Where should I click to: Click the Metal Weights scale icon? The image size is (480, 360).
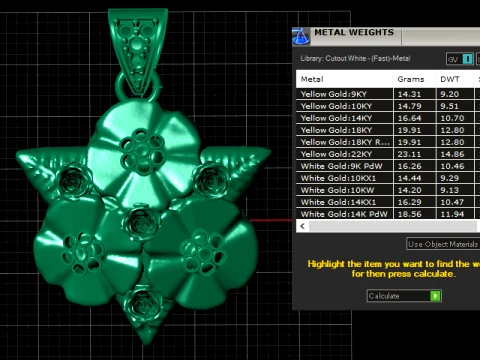[301, 36]
